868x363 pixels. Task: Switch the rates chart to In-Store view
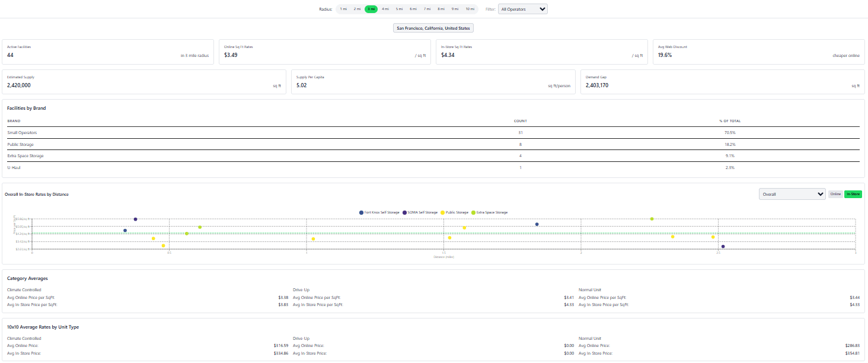tap(853, 194)
